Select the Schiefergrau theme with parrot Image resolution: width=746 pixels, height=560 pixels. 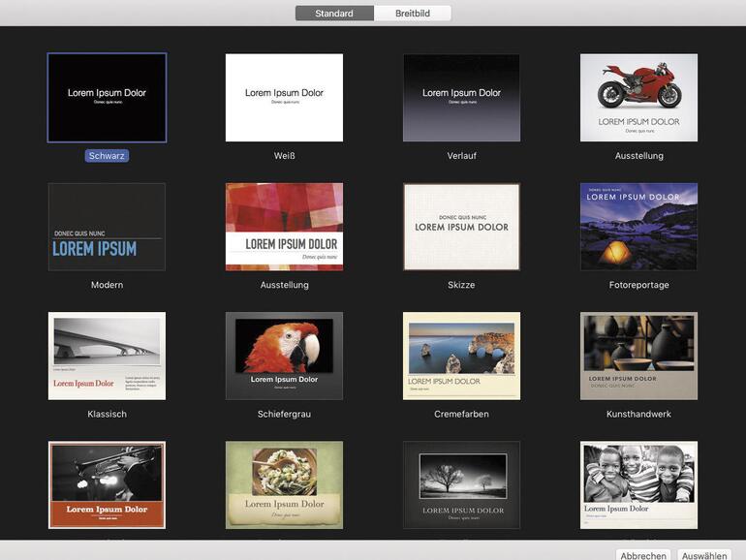point(284,356)
